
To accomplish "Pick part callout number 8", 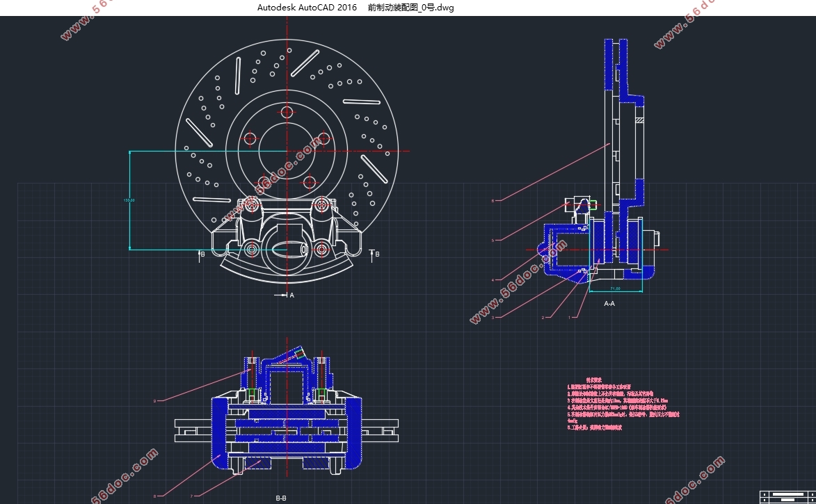I will (x=155, y=496).
